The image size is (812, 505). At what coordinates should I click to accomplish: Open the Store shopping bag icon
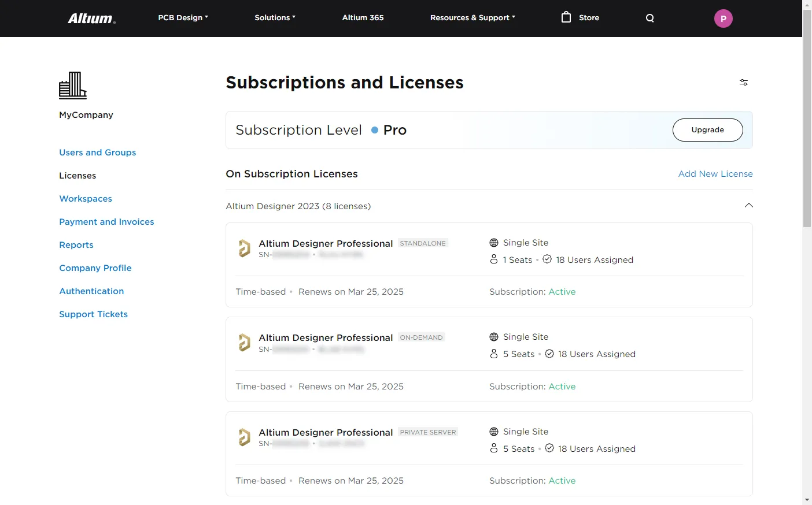tap(566, 17)
